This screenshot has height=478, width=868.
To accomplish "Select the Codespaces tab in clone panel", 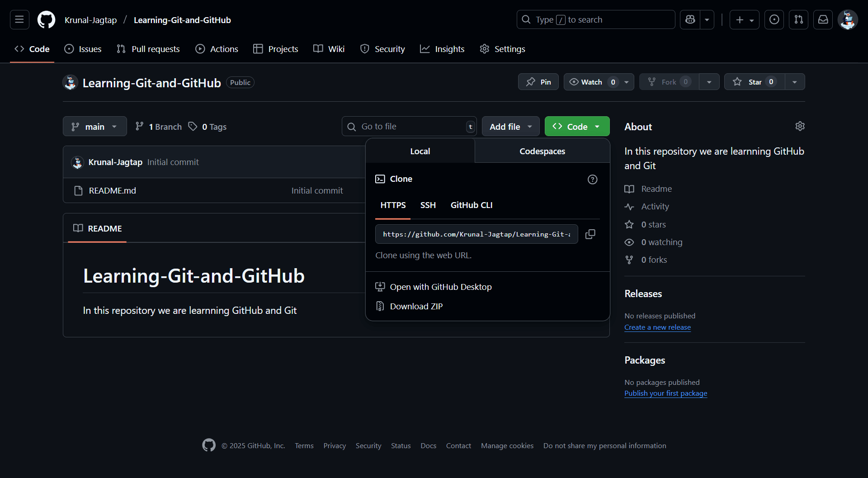I will (x=542, y=151).
